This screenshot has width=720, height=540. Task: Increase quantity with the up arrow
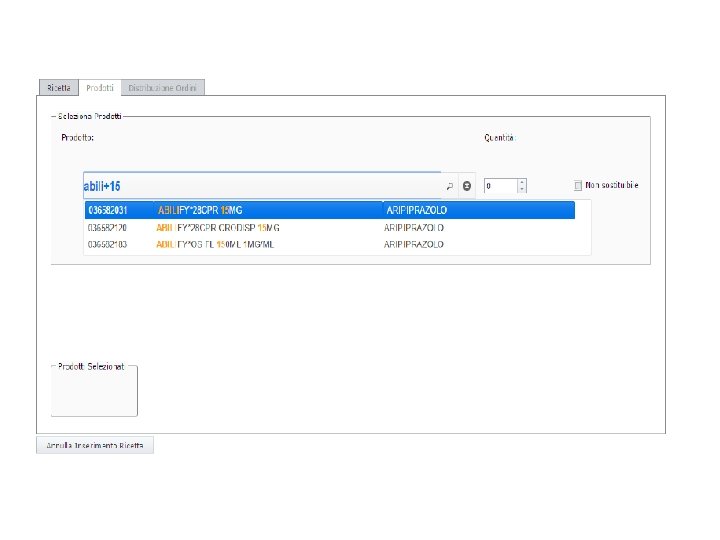pyautogui.click(x=522, y=182)
